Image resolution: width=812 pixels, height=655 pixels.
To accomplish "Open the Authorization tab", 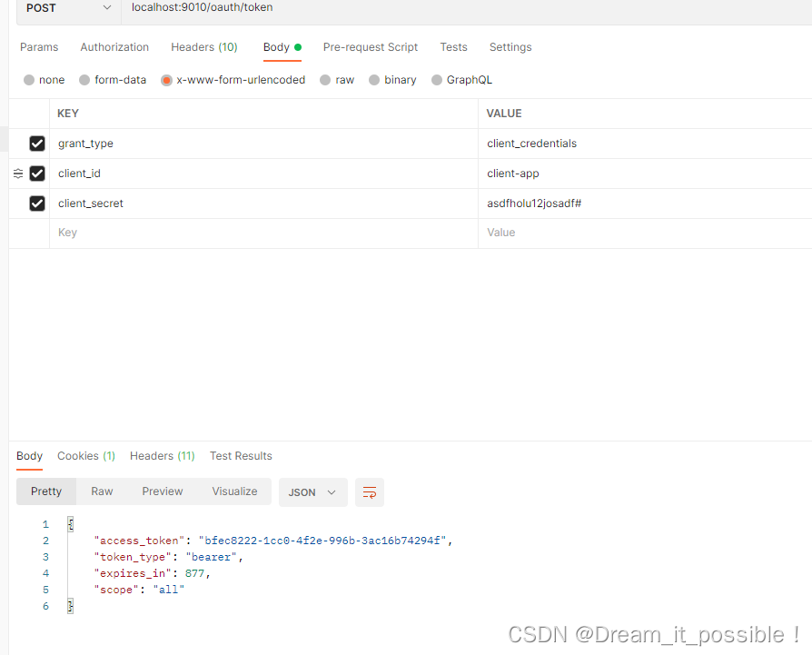I will [114, 47].
